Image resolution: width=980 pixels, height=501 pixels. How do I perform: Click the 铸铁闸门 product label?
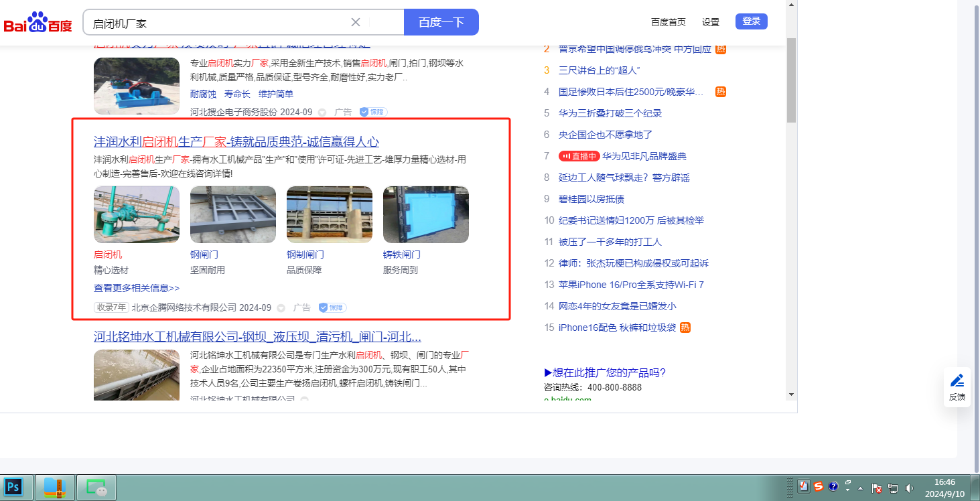[x=402, y=255]
